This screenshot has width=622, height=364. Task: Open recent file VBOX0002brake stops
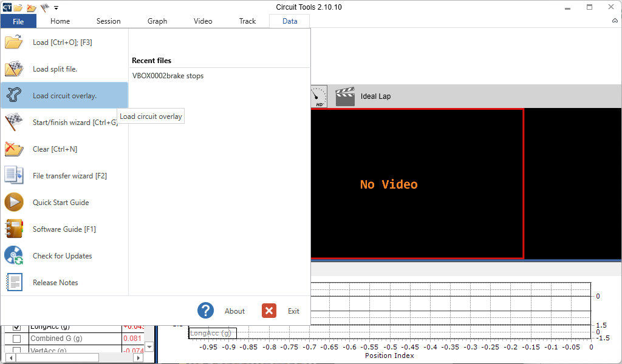point(168,76)
